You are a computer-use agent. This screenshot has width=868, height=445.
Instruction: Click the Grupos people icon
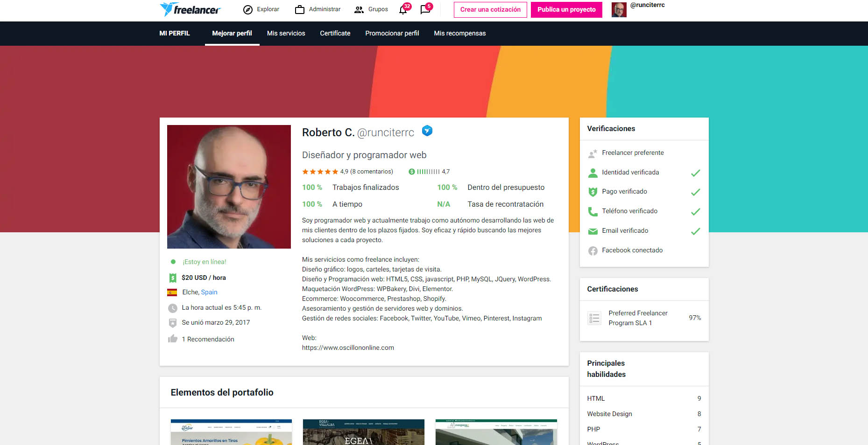pyautogui.click(x=359, y=10)
